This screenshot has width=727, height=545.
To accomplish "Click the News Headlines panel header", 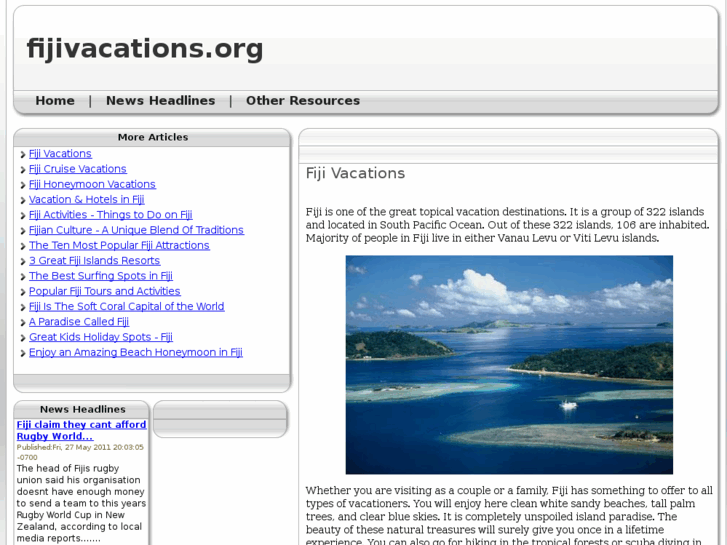I will click(82, 409).
